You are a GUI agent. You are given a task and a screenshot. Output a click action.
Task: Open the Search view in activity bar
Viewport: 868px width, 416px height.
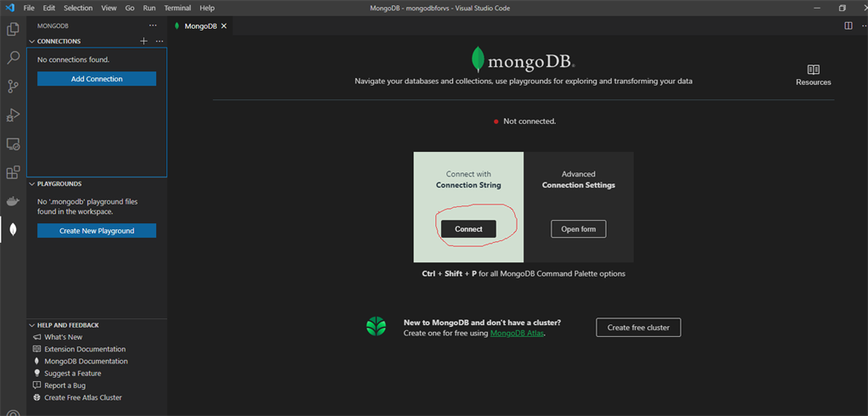[x=13, y=58]
